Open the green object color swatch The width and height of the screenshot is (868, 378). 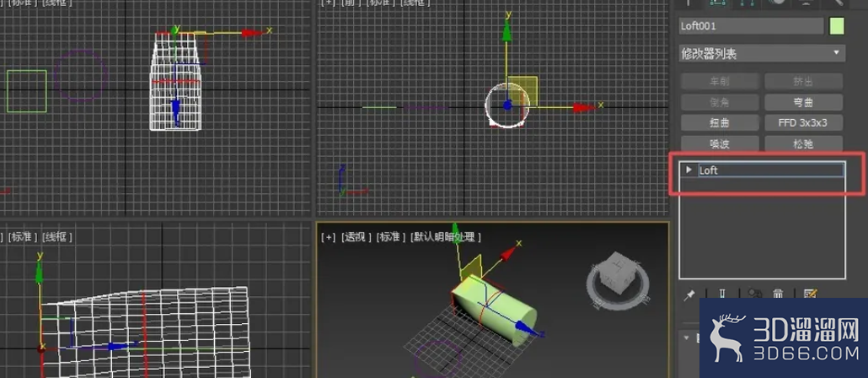pos(837,26)
